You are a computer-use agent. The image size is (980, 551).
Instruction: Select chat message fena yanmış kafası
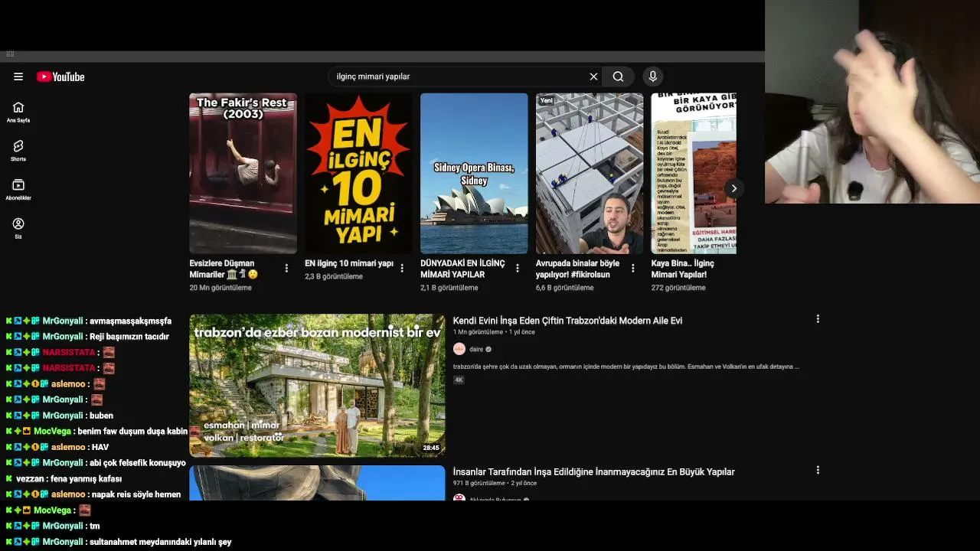pyautogui.click(x=87, y=479)
